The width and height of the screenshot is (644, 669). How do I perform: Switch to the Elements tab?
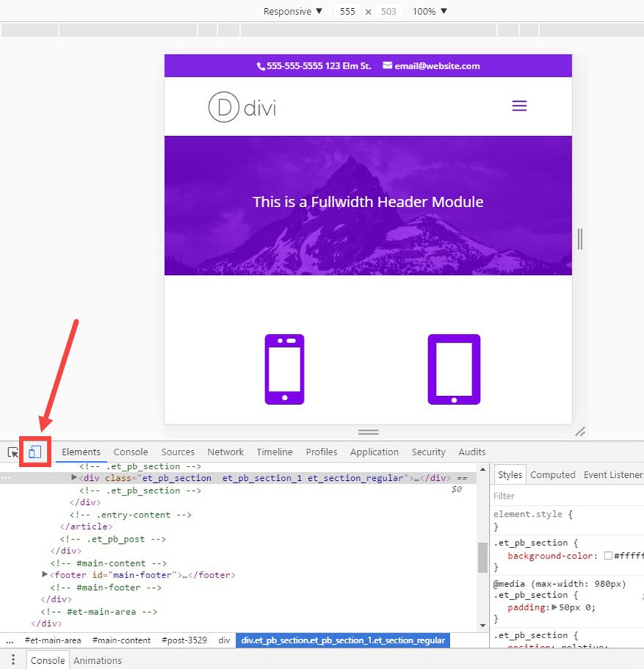tap(81, 452)
